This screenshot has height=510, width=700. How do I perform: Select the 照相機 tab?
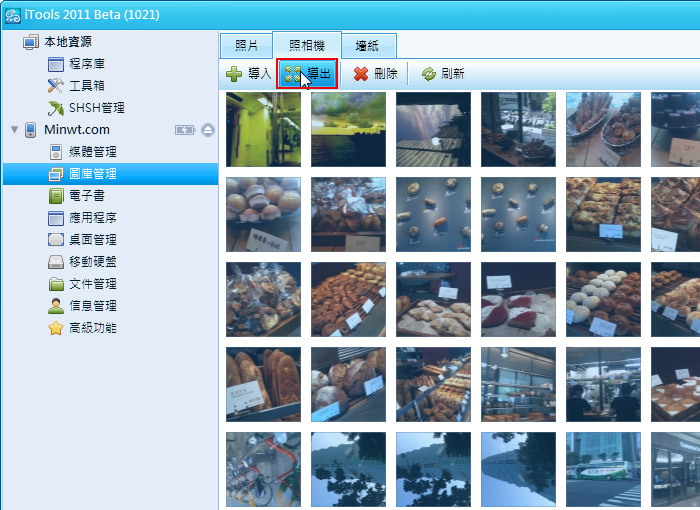(307, 45)
